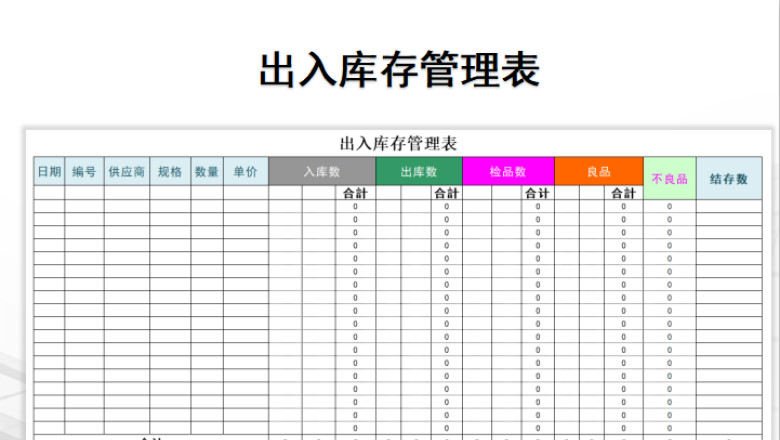Screen dimensions: 780x440
Task: Click the first empty cell under 结存数
Action: pos(729,206)
